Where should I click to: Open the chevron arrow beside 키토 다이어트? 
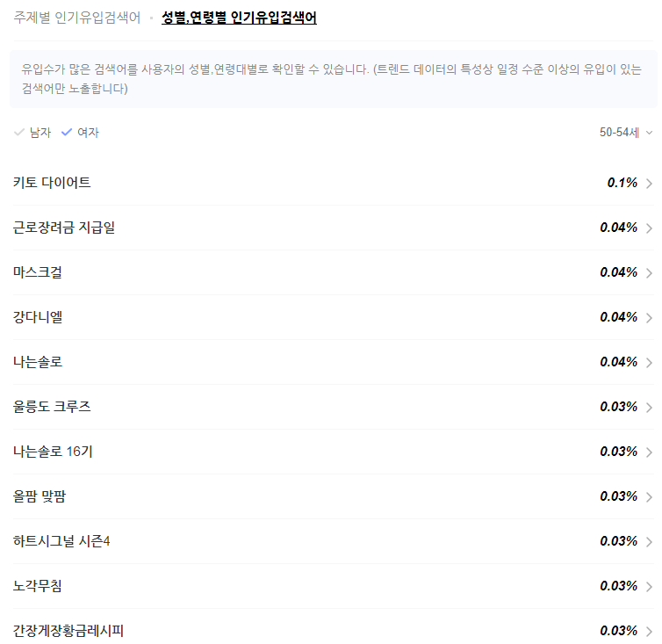click(x=650, y=184)
